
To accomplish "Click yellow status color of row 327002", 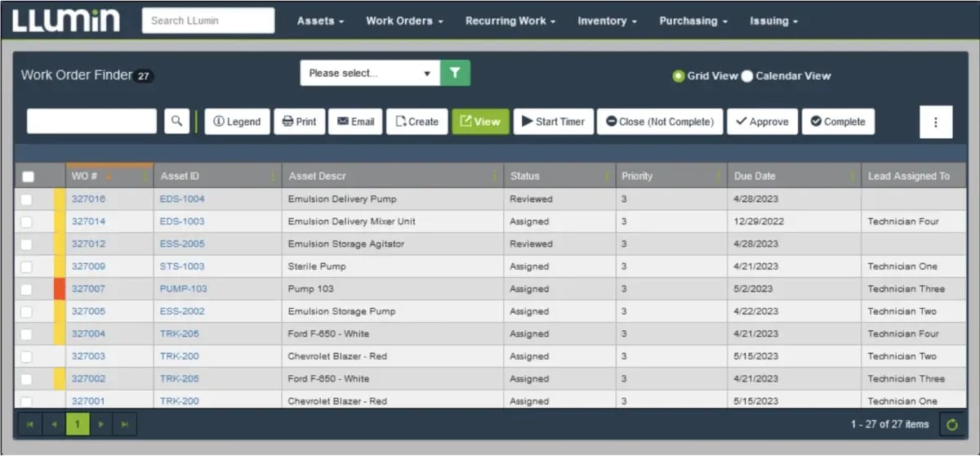I will (59, 378).
